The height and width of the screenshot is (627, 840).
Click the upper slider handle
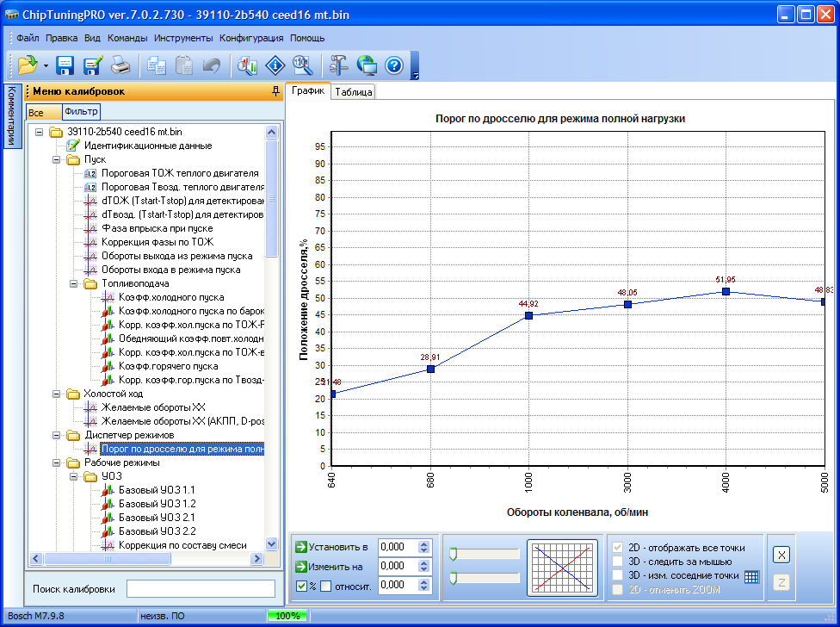coord(454,554)
